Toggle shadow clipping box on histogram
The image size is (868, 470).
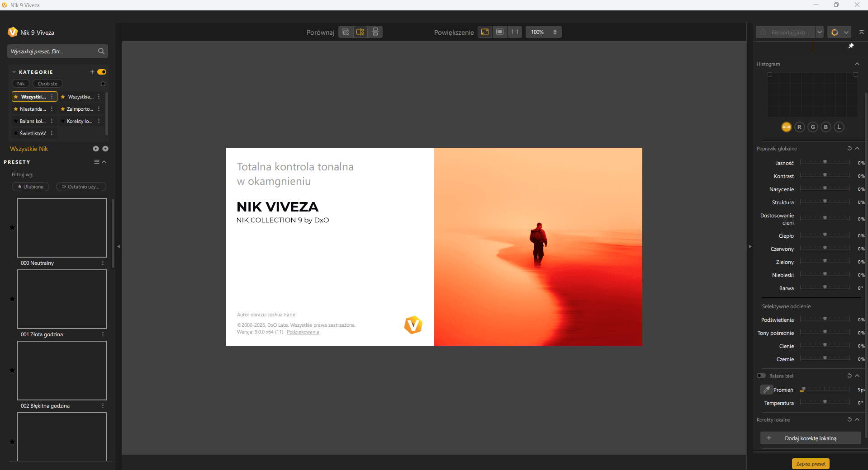[770, 75]
